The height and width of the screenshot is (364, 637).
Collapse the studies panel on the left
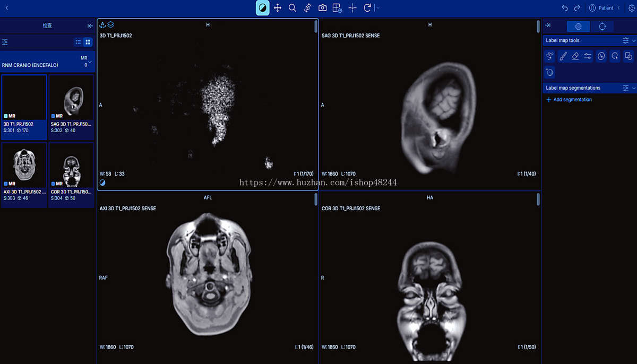click(90, 25)
